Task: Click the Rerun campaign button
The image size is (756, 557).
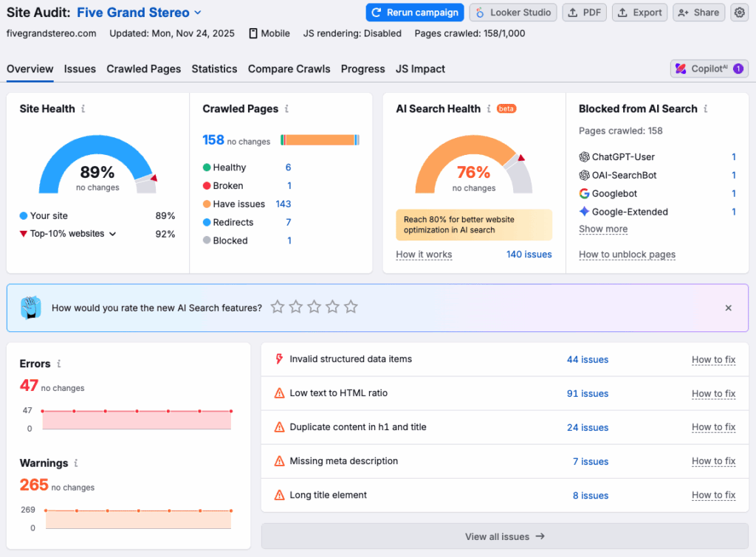Action: click(x=414, y=13)
